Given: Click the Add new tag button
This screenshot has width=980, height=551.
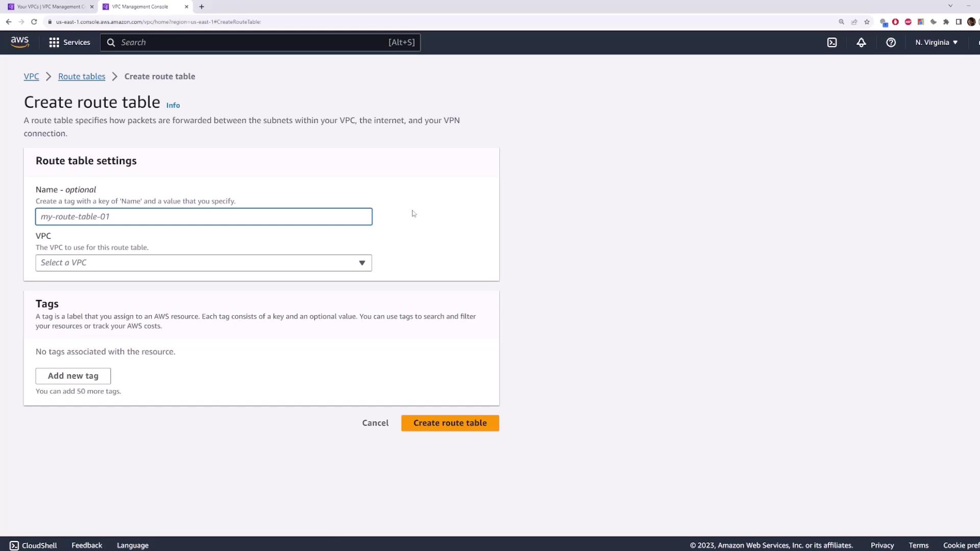Looking at the screenshot, I should coord(73,376).
